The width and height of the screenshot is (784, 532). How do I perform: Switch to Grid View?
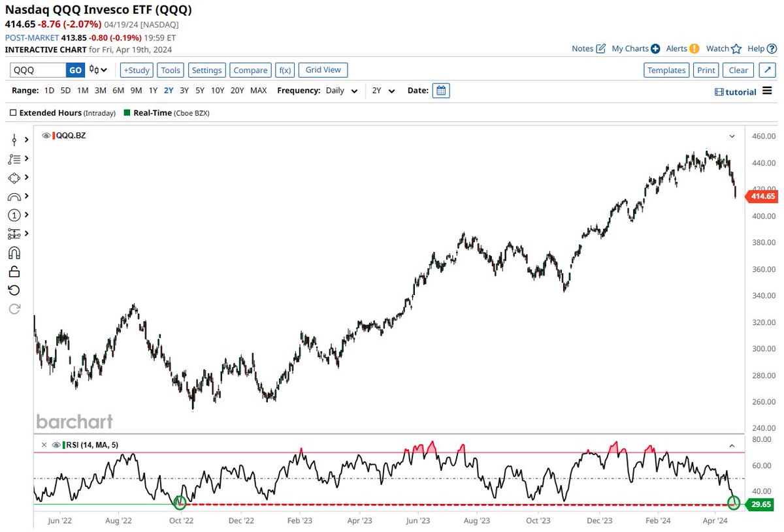[x=323, y=70]
